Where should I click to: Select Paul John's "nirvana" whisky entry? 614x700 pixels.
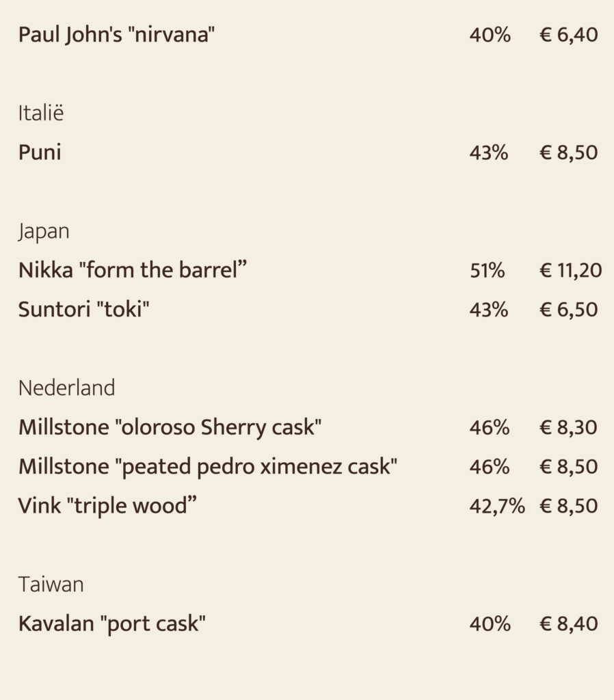[116, 35]
